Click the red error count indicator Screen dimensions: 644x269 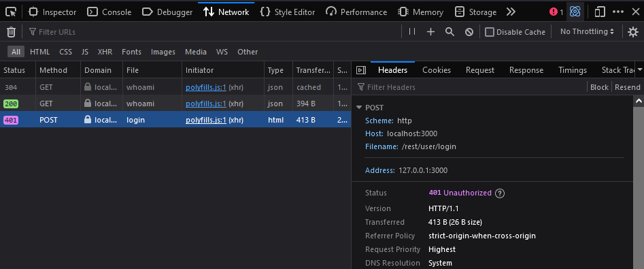[x=556, y=12]
